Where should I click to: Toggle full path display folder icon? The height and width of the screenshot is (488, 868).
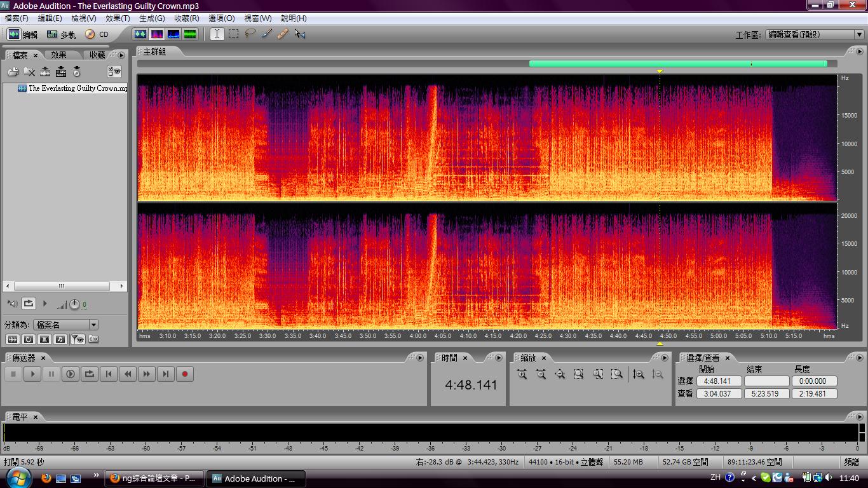93,339
